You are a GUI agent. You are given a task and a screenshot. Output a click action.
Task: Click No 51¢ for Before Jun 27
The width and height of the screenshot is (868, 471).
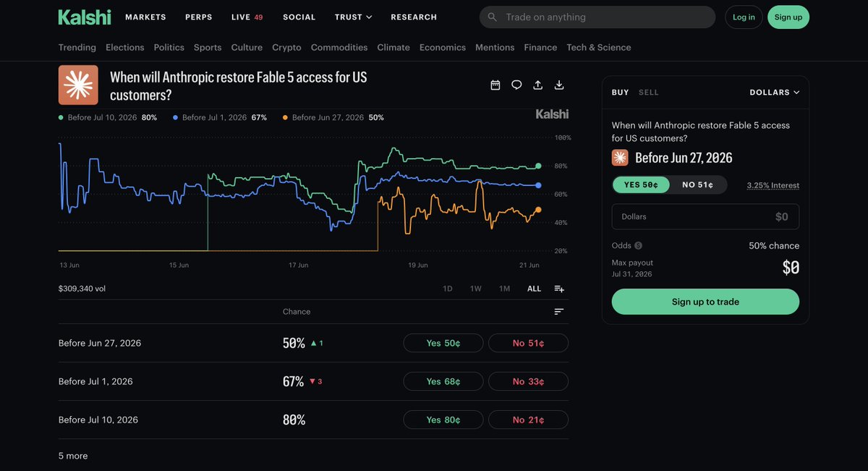pos(528,343)
